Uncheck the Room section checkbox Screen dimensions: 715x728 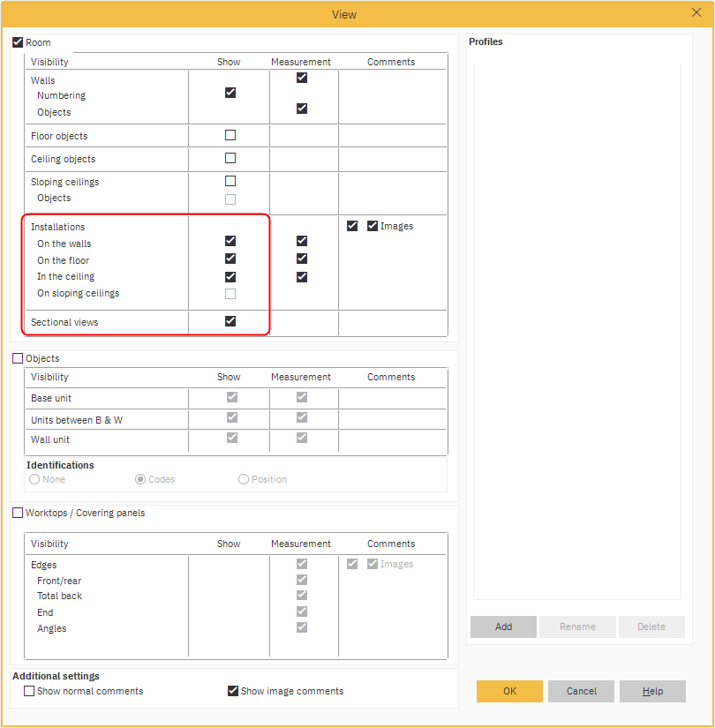coord(18,42)
